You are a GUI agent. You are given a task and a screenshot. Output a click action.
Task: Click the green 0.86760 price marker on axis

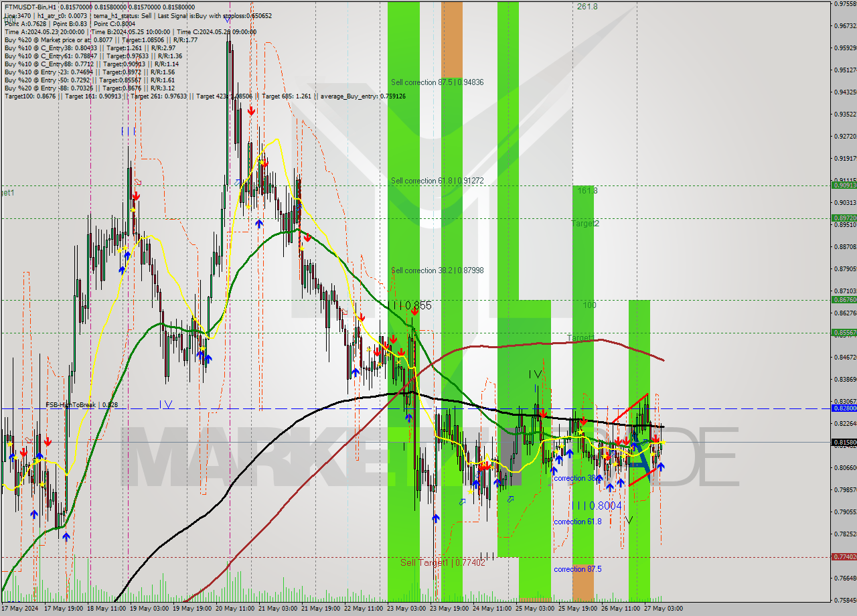click(844, 299)
